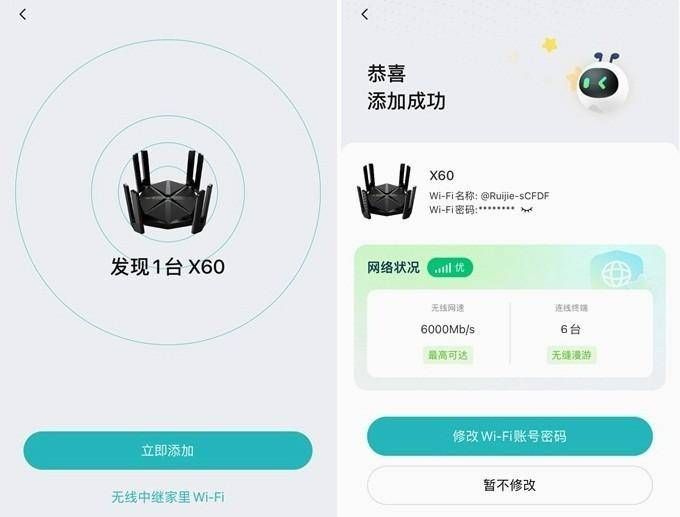
Task: Tap the 6000Mb/s wireless speed value
Action: pos(448,329)
